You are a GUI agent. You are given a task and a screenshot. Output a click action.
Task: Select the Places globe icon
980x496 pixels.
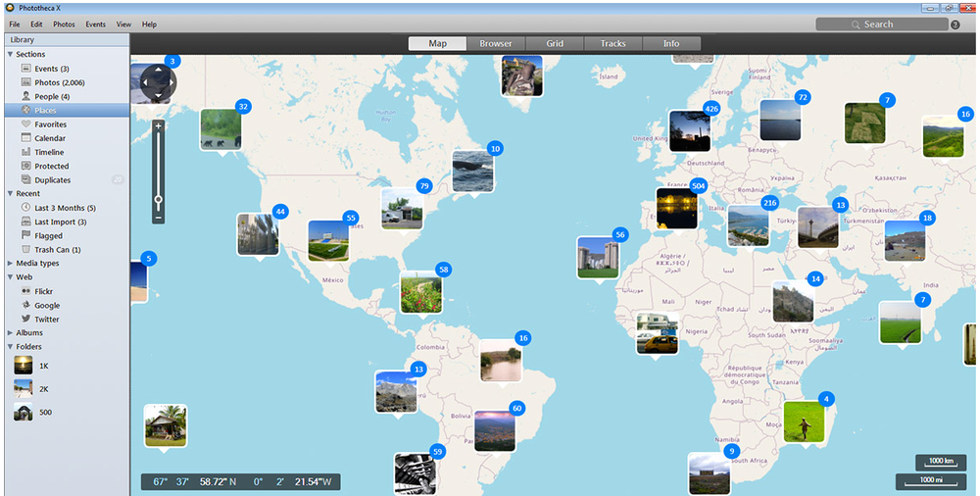click(x=25, y=110)
